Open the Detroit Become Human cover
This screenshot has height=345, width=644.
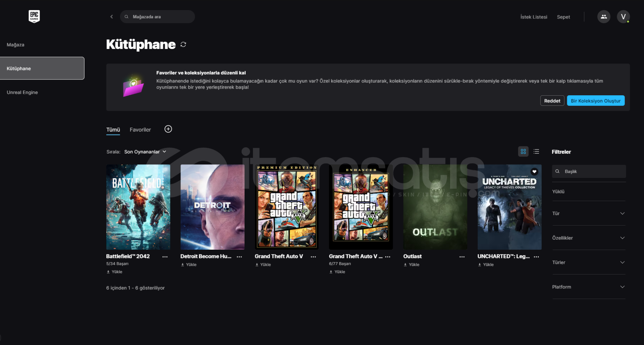212,207
